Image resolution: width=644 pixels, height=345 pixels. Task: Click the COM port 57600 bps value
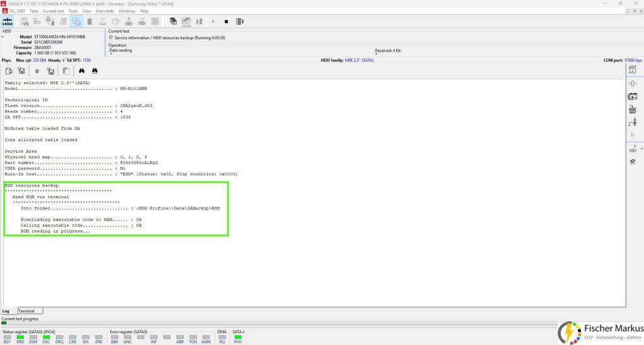(633, 60)
